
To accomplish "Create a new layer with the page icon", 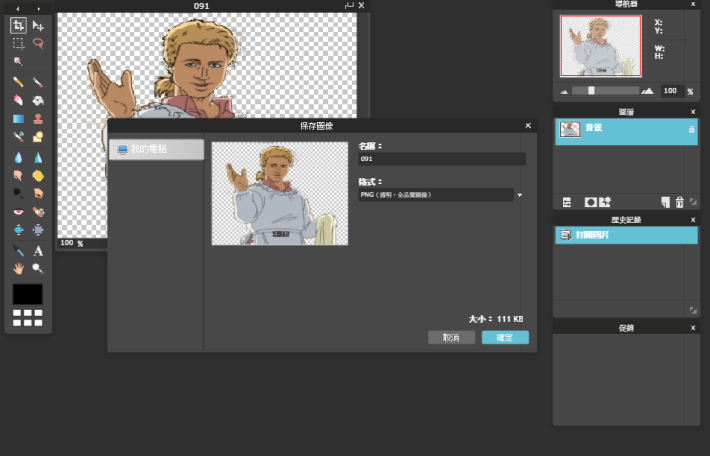I will point(665,202).
